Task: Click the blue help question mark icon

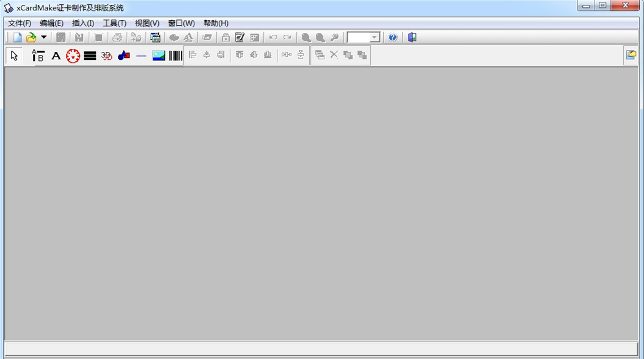Action: 393,37
